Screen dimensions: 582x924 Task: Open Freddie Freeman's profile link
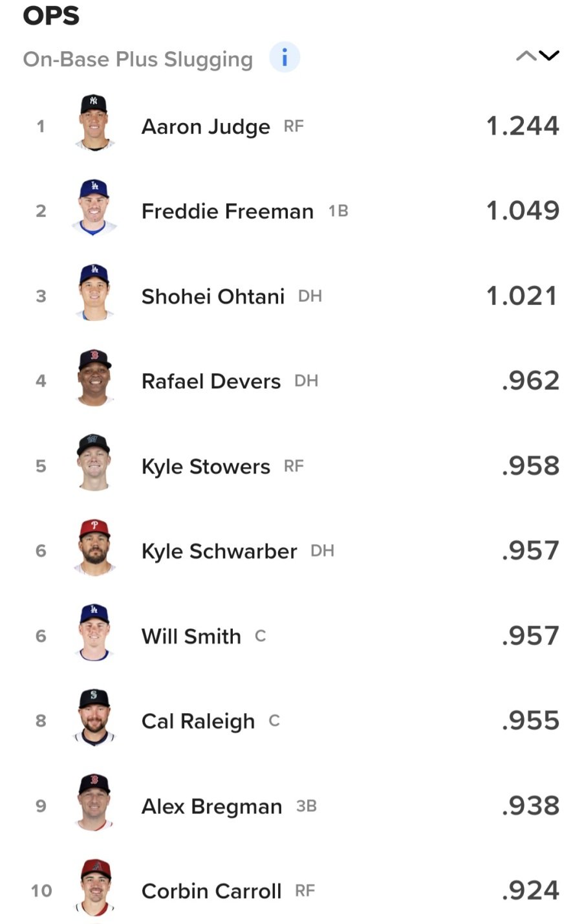click(x=227, y=212)
